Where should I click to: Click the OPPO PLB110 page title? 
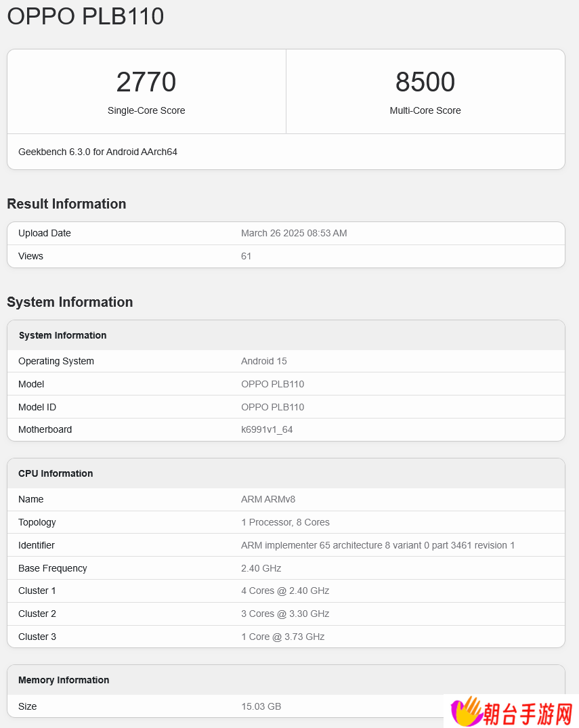pos(85,16)
